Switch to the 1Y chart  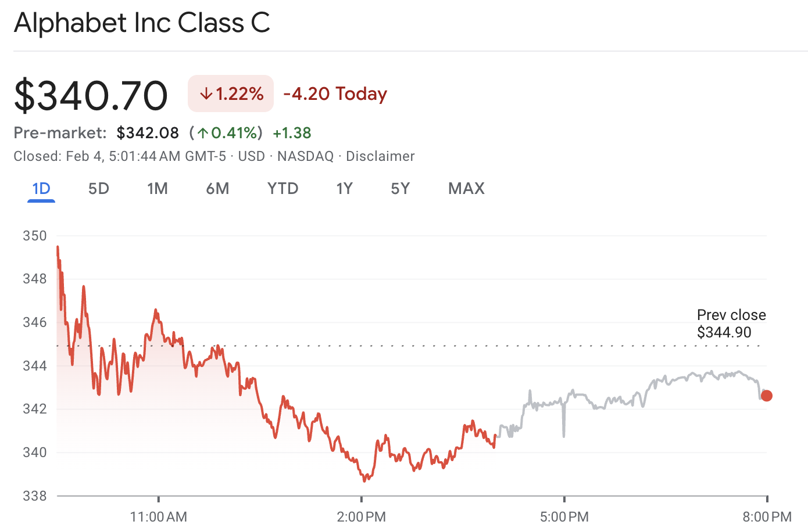pyautogui.click(x=344, y=188)
